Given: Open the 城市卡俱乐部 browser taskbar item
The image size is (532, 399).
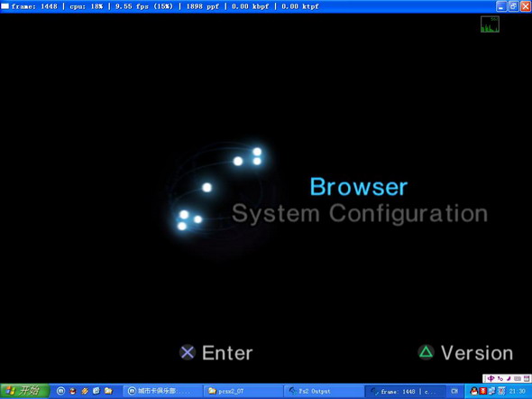Looking at the screenshot, I should point(162,391).
